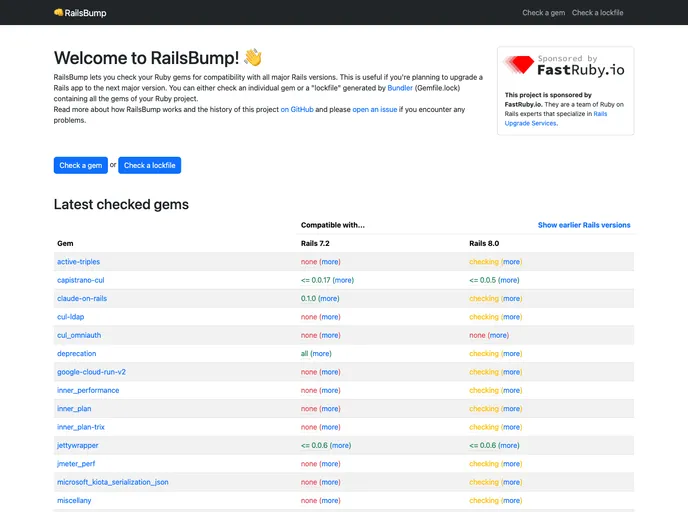Click more for claude-on-rails Rails 7.2
Viewport: 688px width, 512px height.
point(329,298)
